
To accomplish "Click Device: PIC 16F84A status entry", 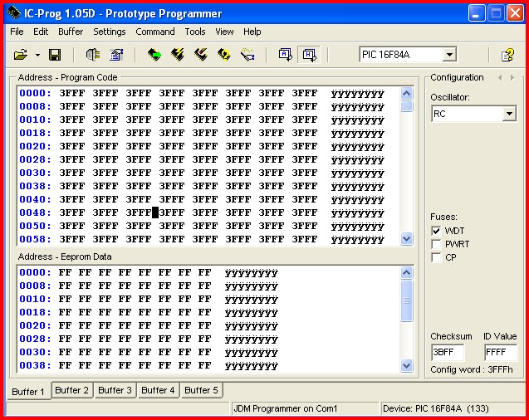I will [x=435, y=408].
